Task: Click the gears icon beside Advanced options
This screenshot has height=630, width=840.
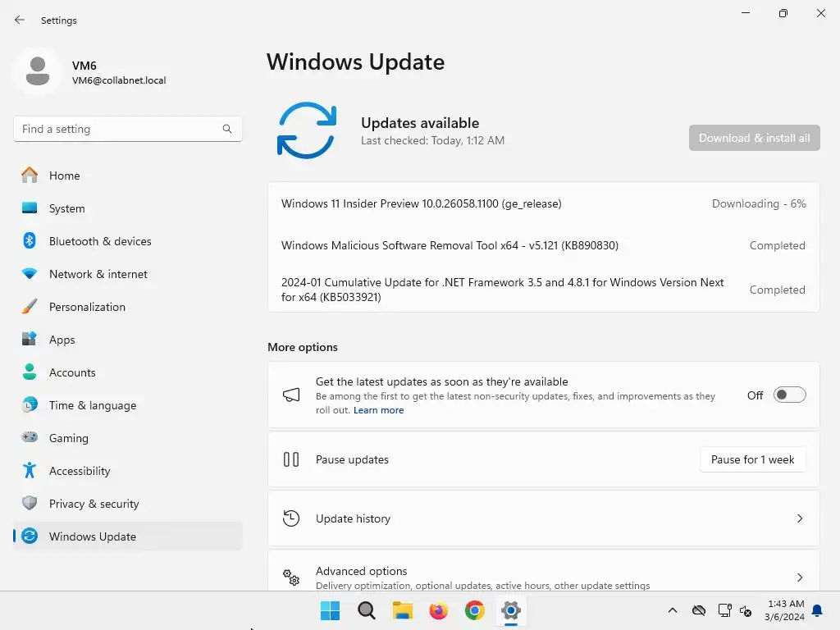Action: (291, 577)
